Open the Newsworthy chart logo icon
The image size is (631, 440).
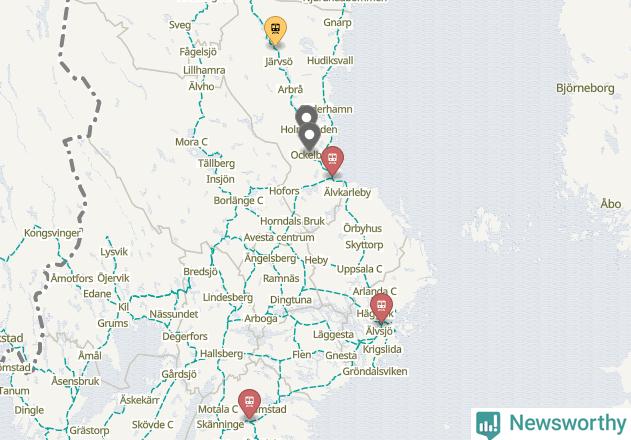(x=488, y=424)
